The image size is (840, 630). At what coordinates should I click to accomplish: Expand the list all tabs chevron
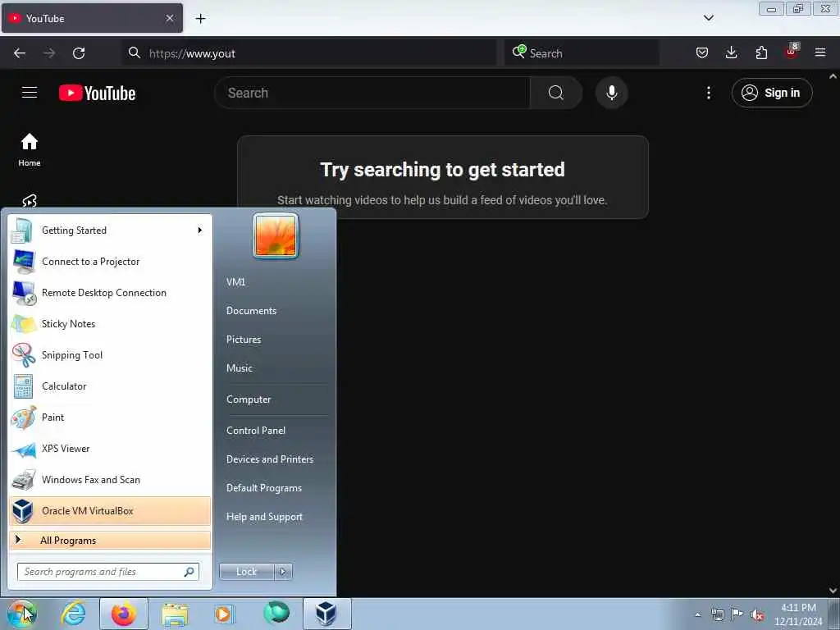[708, 18]
